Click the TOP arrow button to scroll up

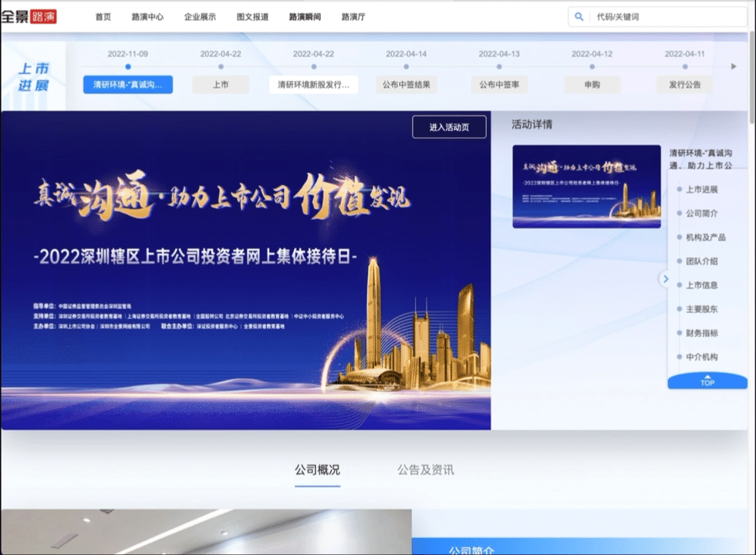click(x=706, y=381)
